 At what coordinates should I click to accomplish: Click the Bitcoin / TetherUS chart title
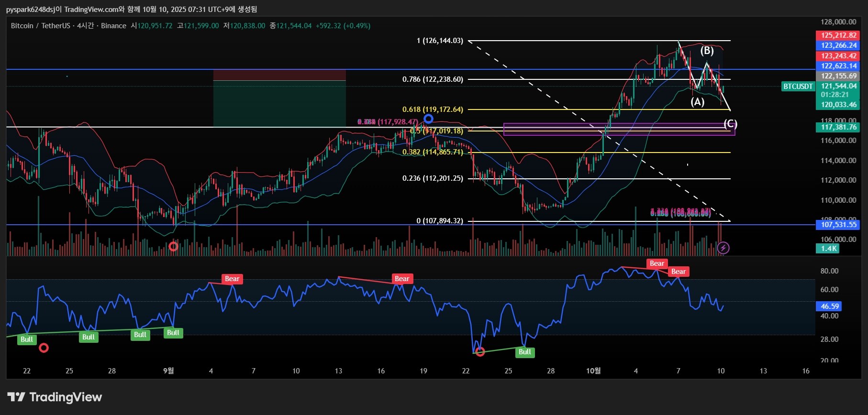41,26
